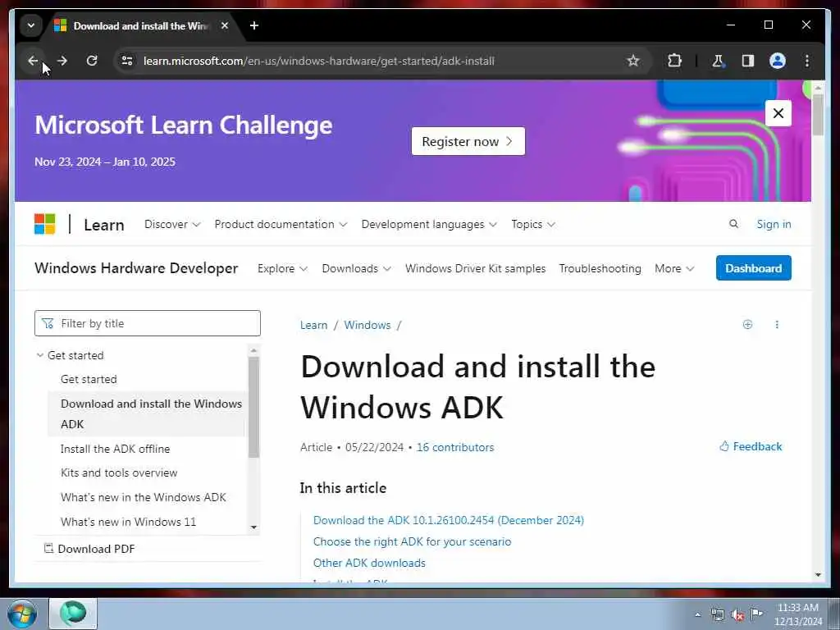Open Install the ADK offline
Image resolution: width=840 pixels, height=630 pixels.
click(115, 449)
